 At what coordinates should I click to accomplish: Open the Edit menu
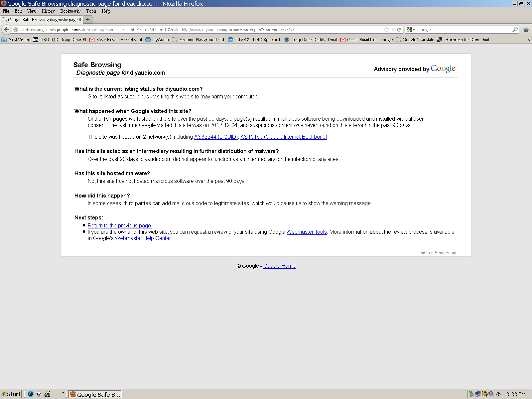click(x=18, y=11)
